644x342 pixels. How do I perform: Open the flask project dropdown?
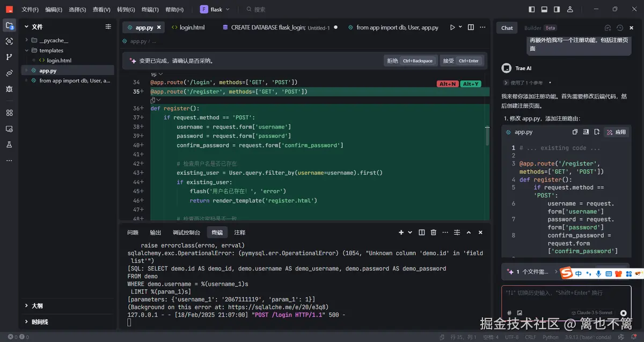[x=216, y=9]
